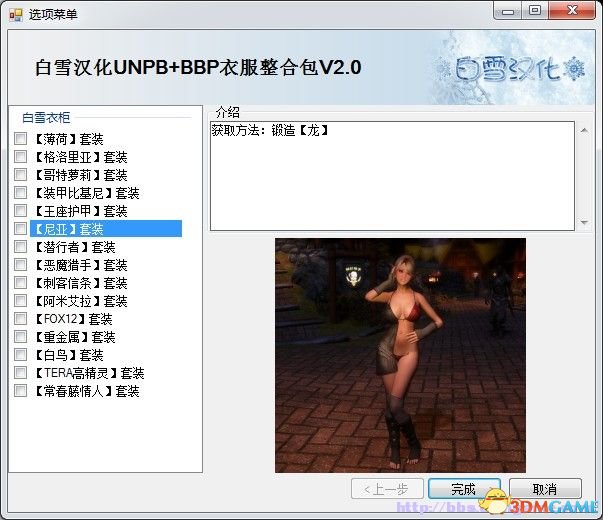Select the 【潜行者】套装 label
The height and width of the screenshot is (520, 603).
(x=75, y=247)
